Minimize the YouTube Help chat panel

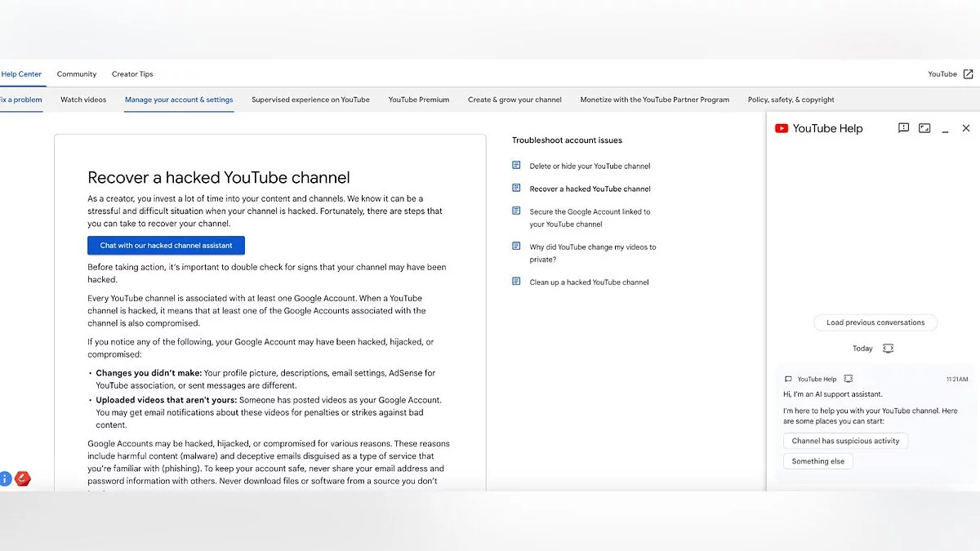945,129
